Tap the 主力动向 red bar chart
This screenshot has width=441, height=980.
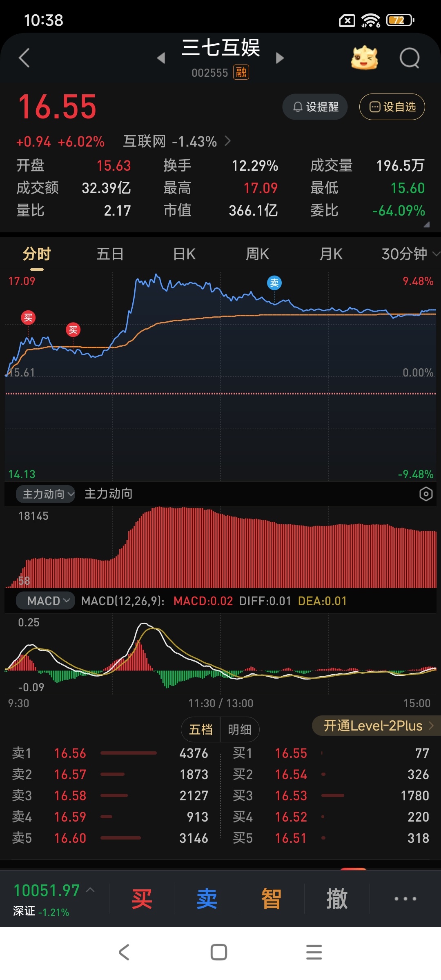pyautogui.click(x=220, y=547)
